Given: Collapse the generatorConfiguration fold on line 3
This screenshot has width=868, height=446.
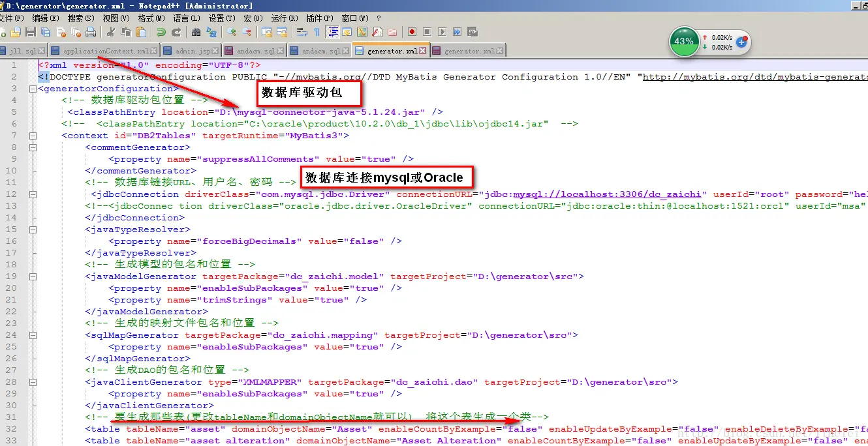Looking at the screenshot, I should (x=32, y=89).
